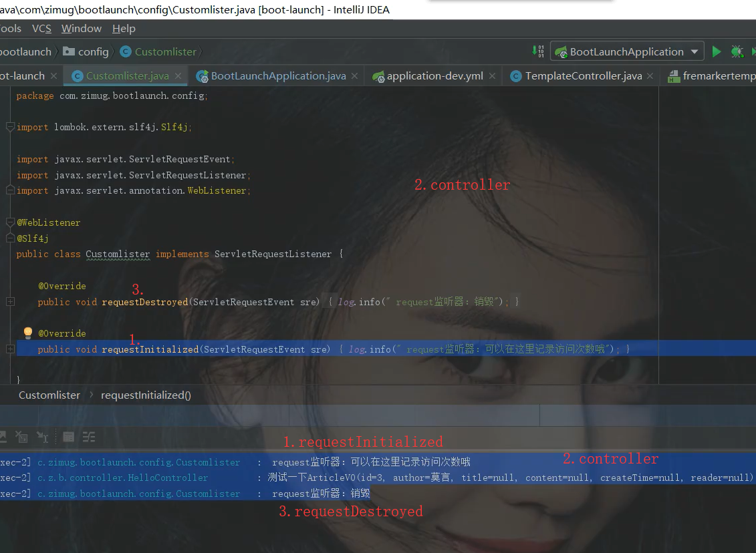Viewport: 756px width, 553px height.
Task: Switch to the Customlister.java tab
Action: [x=127, y=76]
